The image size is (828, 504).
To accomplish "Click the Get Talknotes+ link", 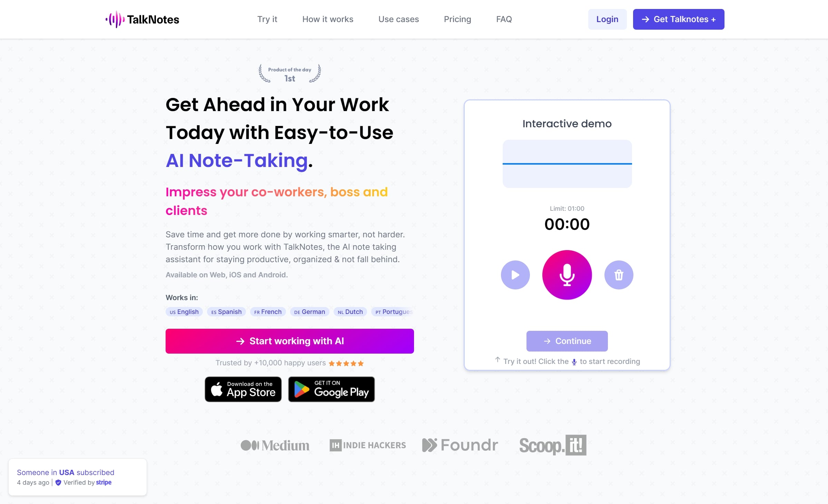I will [678, 19].
